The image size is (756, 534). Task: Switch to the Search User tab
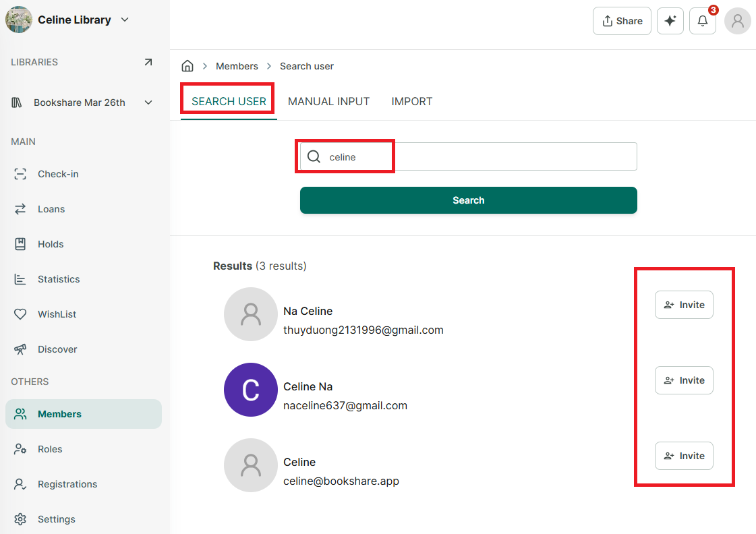[229, 102]
